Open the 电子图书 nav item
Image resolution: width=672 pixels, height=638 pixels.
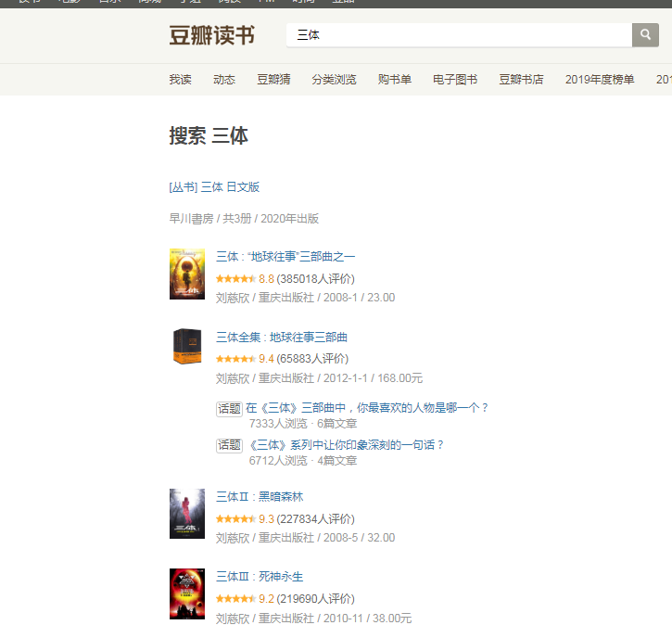point(455,80)
